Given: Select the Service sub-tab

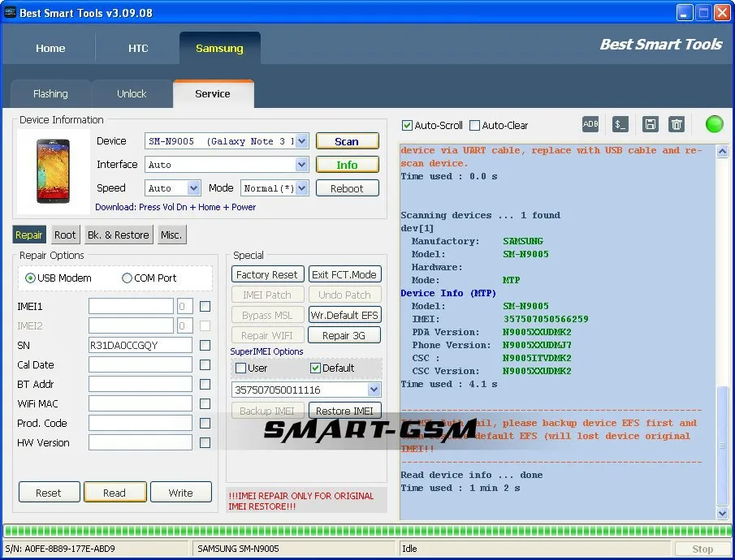Looking at the screenshot, I should [213, 93].
